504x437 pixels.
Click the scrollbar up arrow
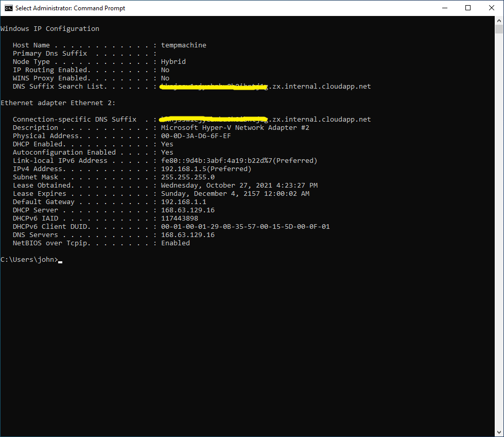point(498,21)
